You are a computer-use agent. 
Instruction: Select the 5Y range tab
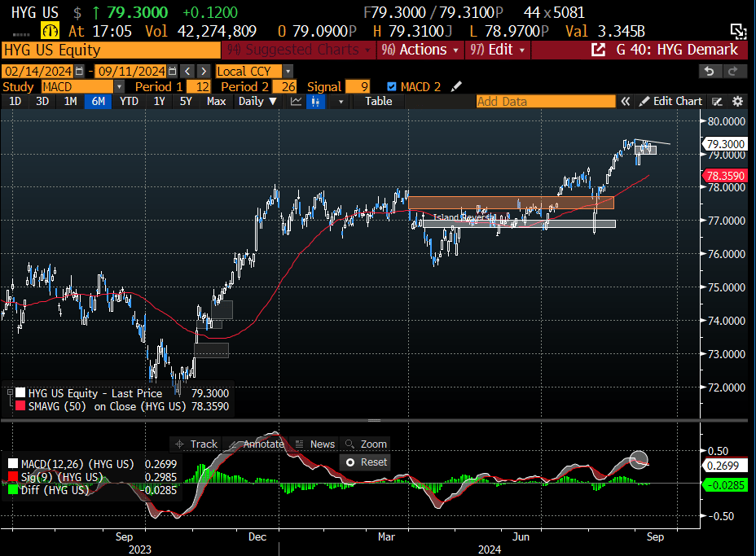[x=186, y=102]
